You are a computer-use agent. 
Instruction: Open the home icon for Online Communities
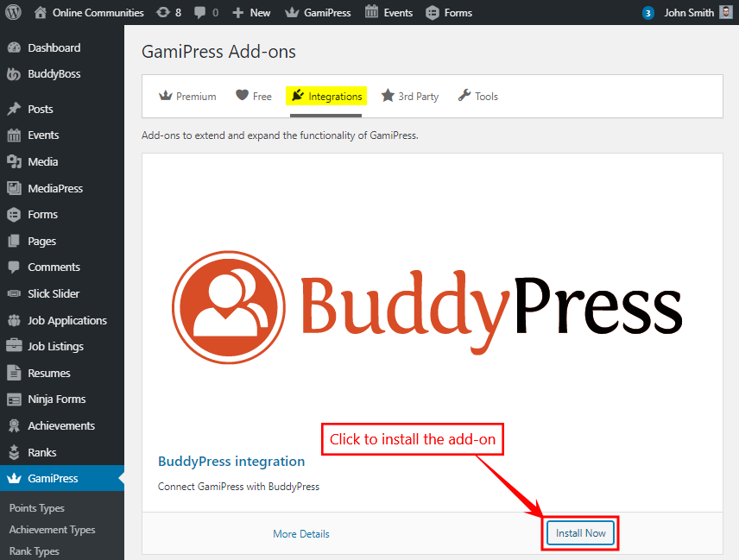(x=41, y=12)
